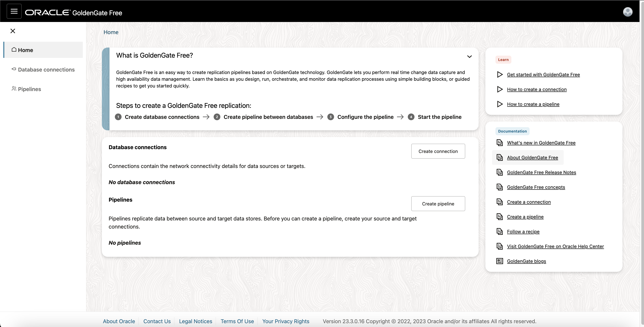Open the user profile avatar
This screenshot has width=644, height=327.
click(x=627, y=12)
